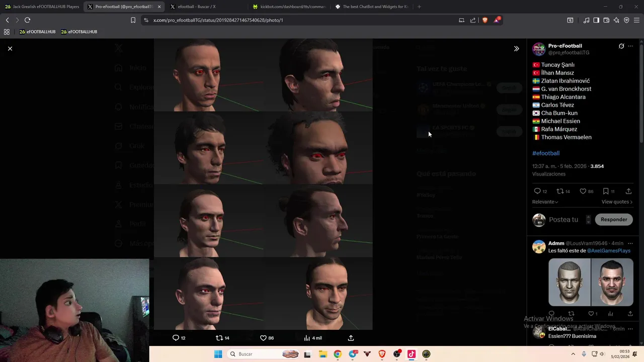
Task: Collapse the tweet side panel with the double-chevron
Action: tap(516, 49)
